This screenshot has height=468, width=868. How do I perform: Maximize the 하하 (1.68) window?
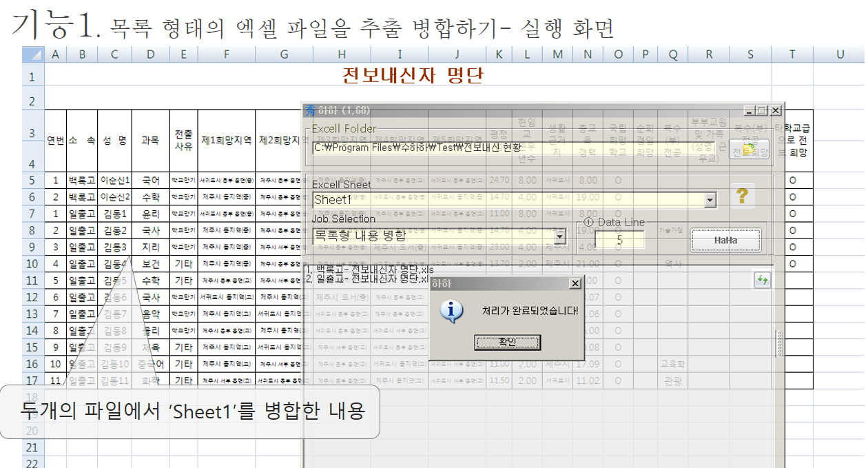761,110
